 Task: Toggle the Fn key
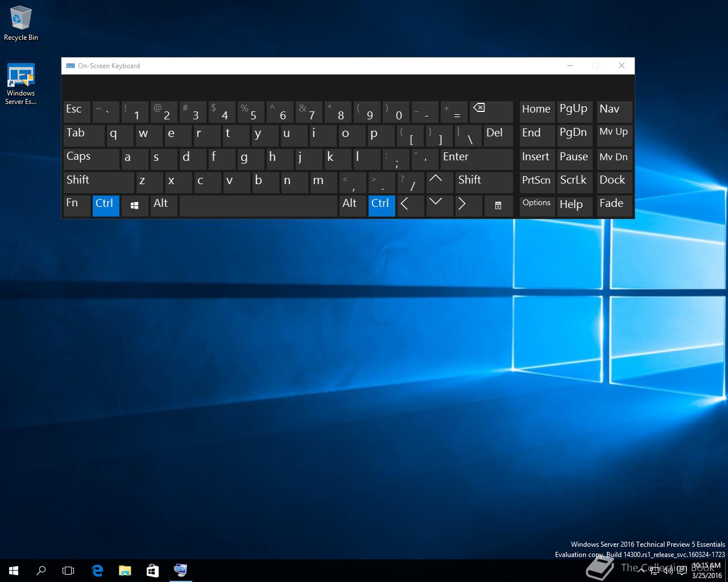77,206
